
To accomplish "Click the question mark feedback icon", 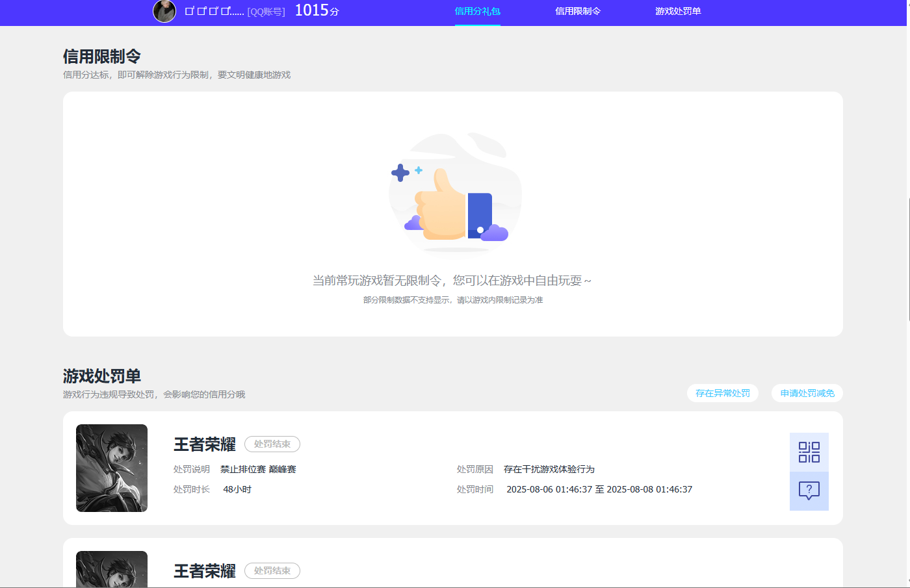I will coord(809,491).
